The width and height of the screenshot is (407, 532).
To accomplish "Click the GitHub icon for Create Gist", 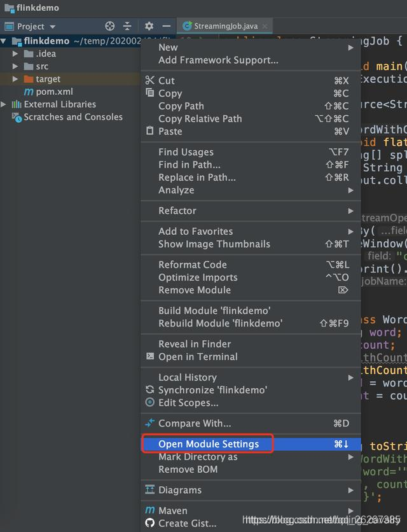I will tap(149, 523).
